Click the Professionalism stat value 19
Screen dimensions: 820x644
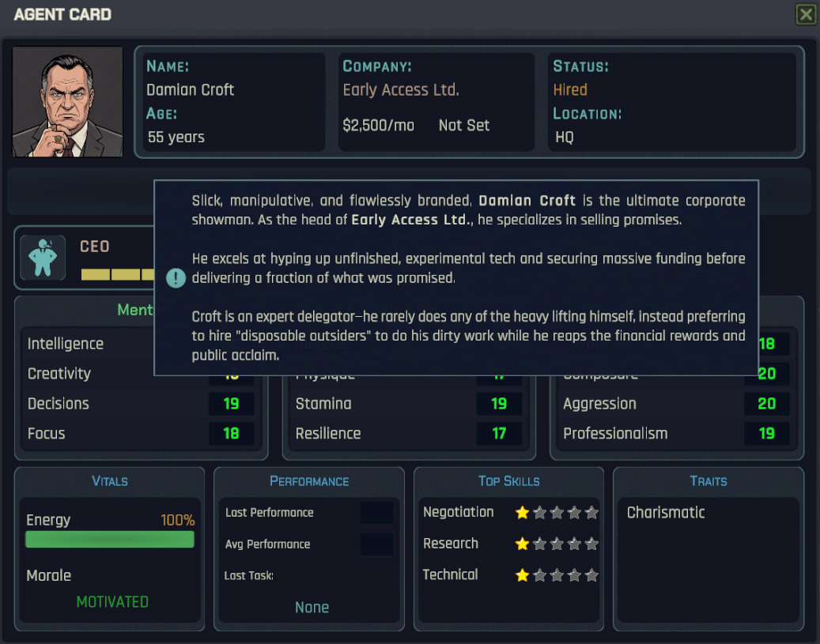click(x=767, y=433)
